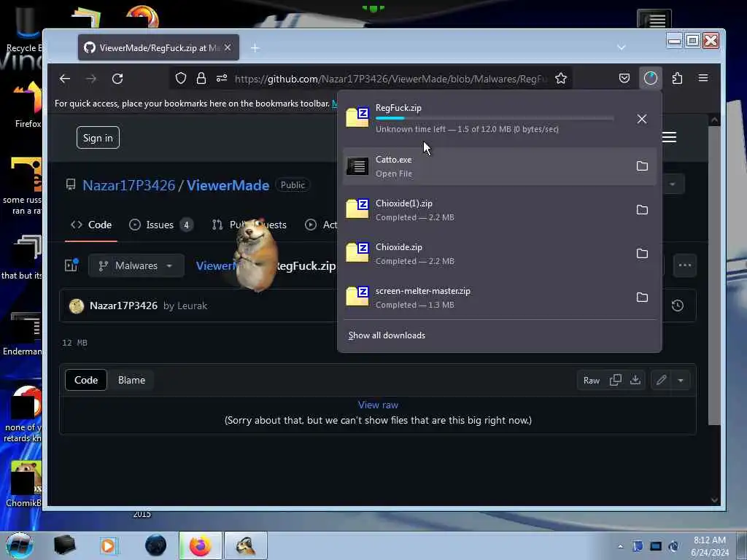Close the ViewerMade/RegFuck.zip browser tab
The width and height of the screenshot is (747, 560).
pos(228,47)
